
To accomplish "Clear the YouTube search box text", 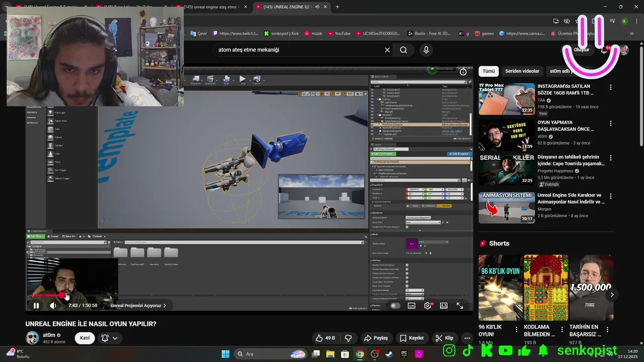I will point(387,50).
